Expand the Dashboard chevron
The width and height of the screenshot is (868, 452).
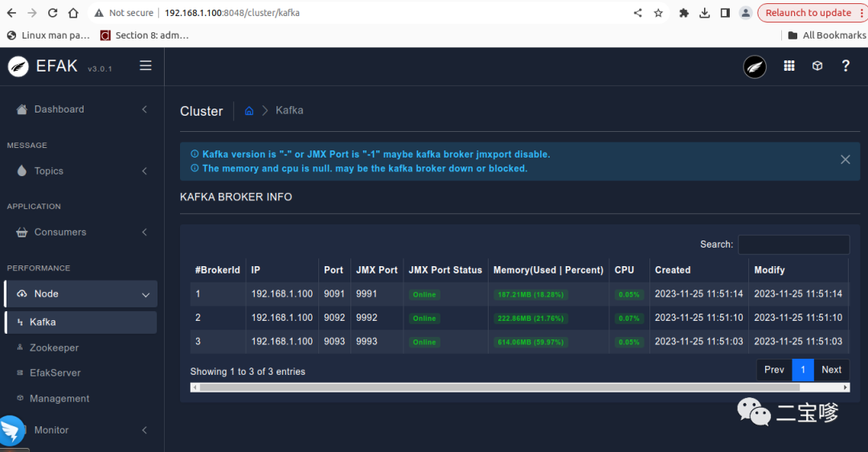coord(145,109)
